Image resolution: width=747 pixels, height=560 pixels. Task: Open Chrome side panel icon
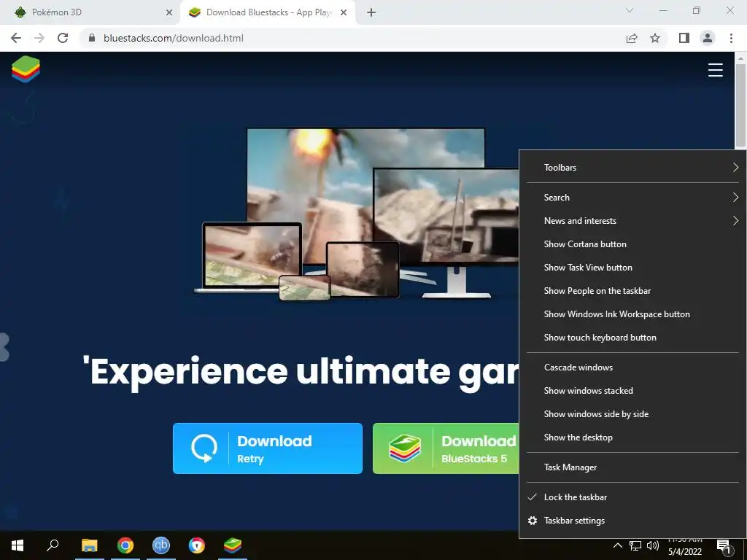684,38
